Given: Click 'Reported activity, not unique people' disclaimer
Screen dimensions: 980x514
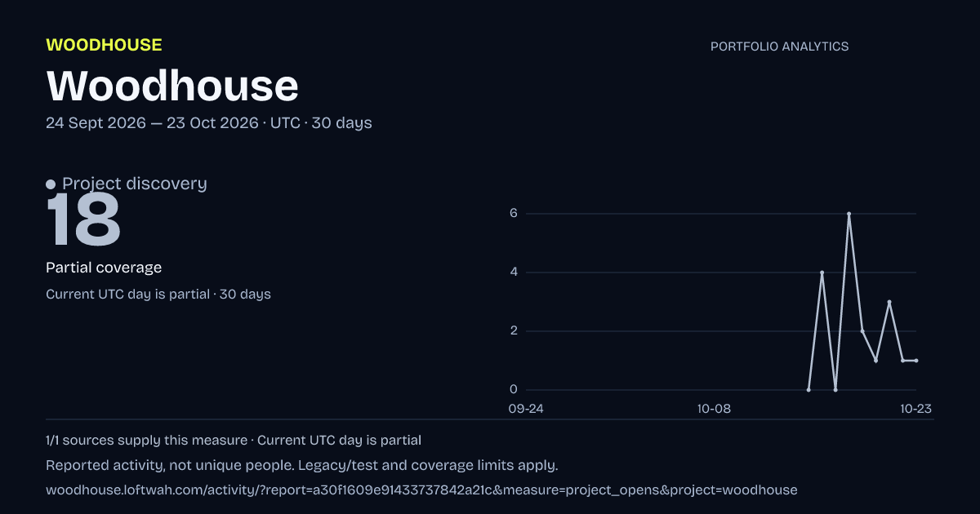Looking at the screenshot, I should tap(302, 466).
